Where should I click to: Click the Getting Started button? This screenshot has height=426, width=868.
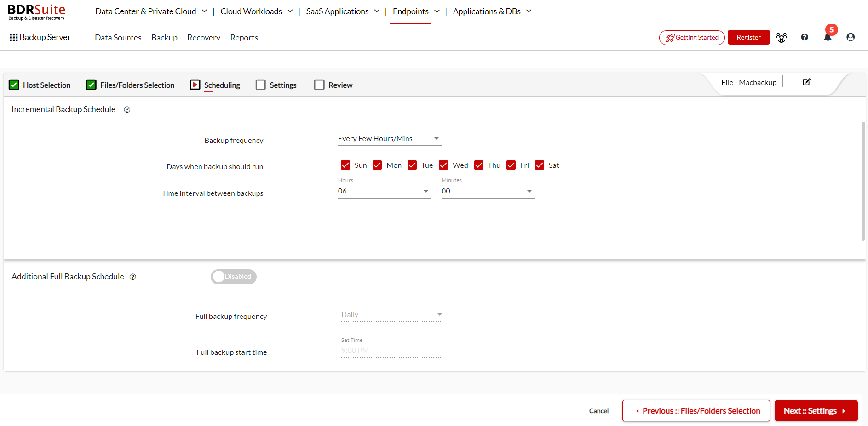point(692,38)
